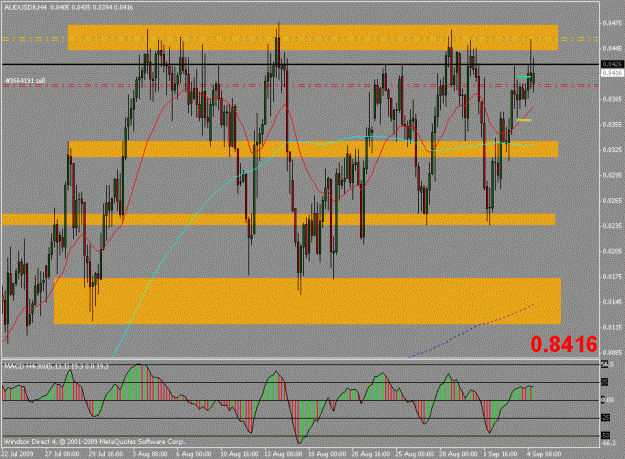Click the 0.8145 price scale label
Viewport: 625px width, 459px height.
(613, 302)
